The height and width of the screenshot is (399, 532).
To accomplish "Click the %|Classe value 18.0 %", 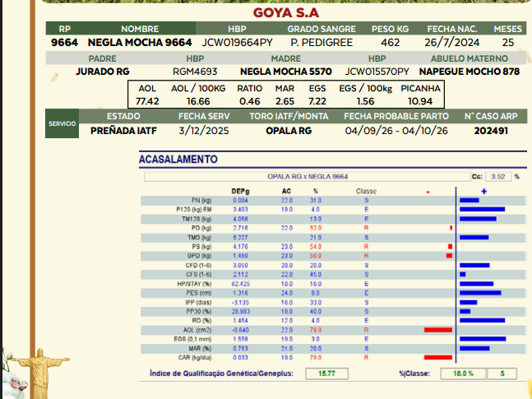I will point(463,373).
